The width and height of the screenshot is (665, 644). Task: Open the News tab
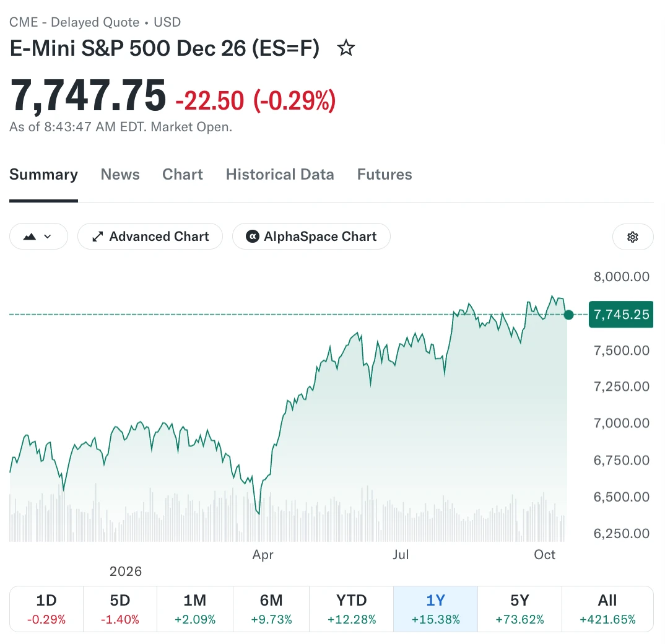pyautogui.click(x=120, y=175)
